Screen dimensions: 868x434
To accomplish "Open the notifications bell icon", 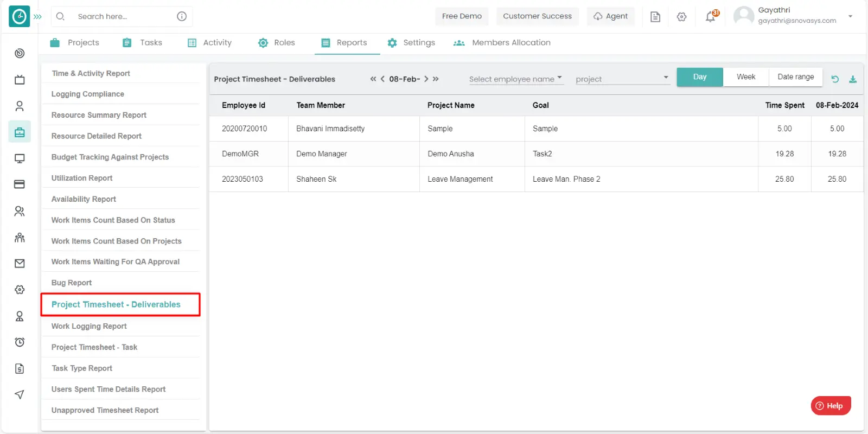I will [x=711, y=17].
